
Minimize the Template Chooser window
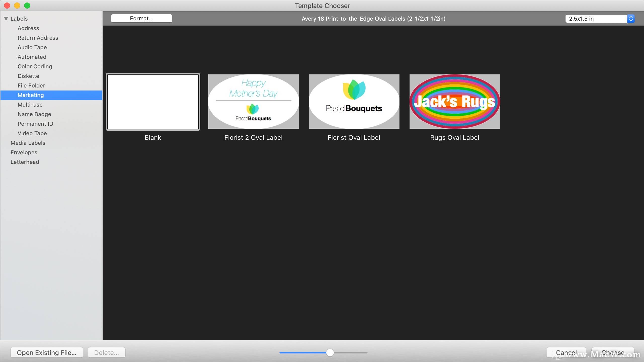point(17,6)
